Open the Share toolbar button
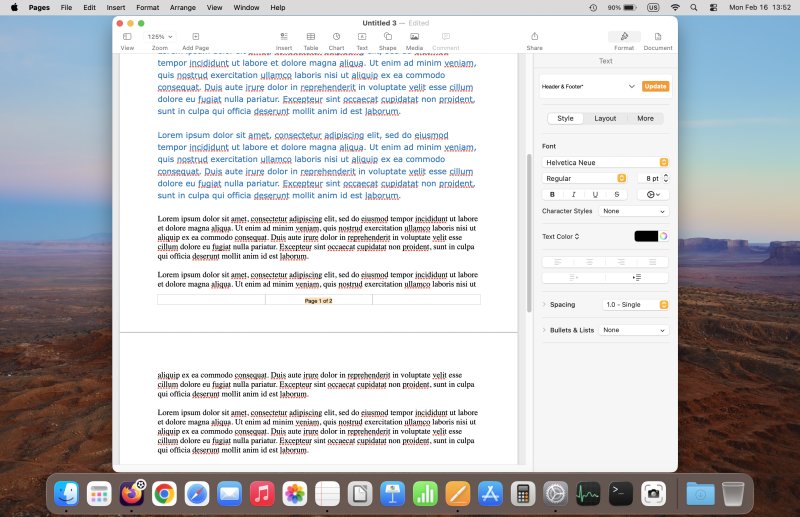The width and height of the screenshot is (800, 517). click(x=534, y=37)
